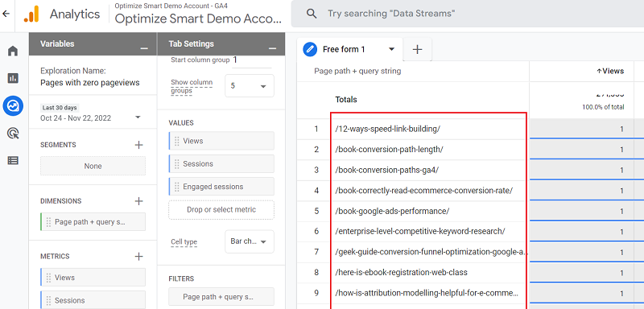
Task: Click the search magnifier icon
Action: pos(312,14)
